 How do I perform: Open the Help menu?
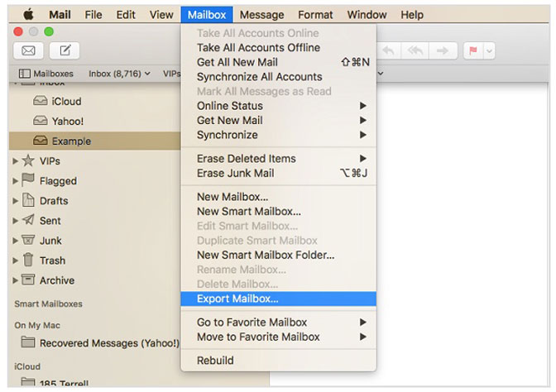click(412, 15)
